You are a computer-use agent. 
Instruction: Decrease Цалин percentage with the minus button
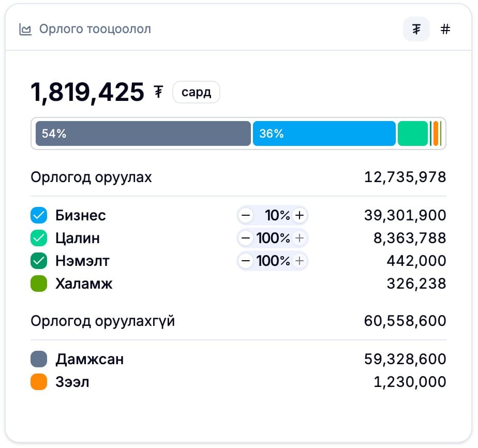point(246,238)
